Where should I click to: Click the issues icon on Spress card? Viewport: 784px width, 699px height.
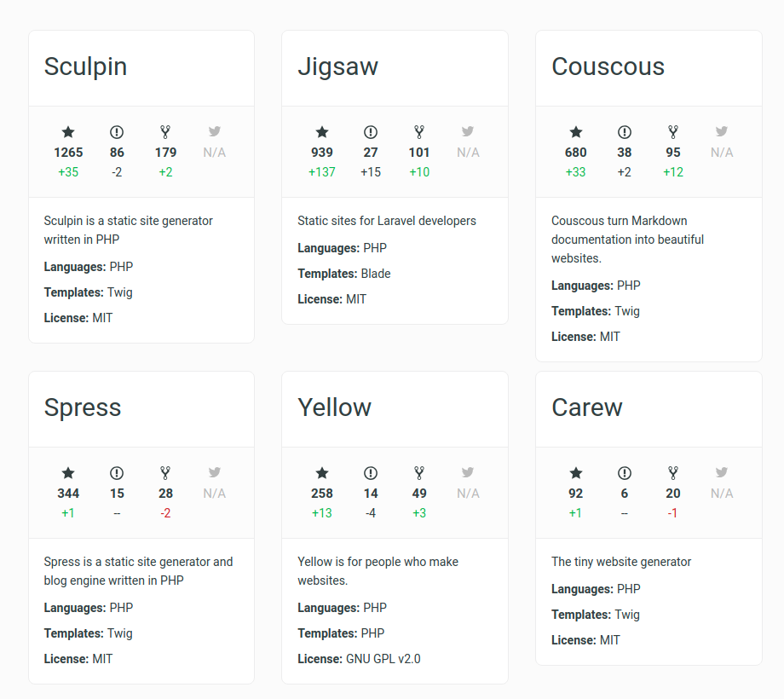(117, 473)
